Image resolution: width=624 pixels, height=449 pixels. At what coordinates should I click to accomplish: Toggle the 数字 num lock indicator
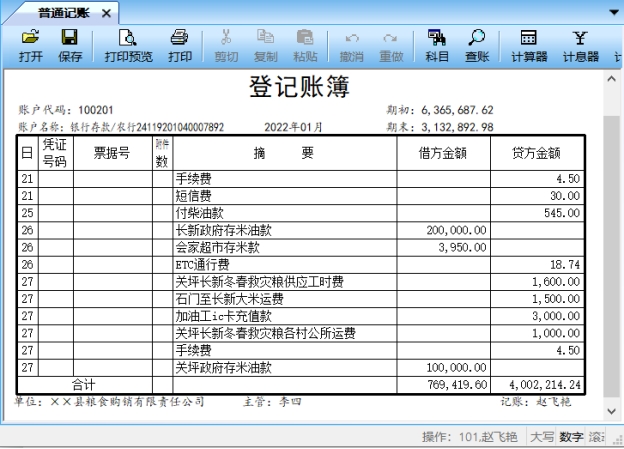571,437
